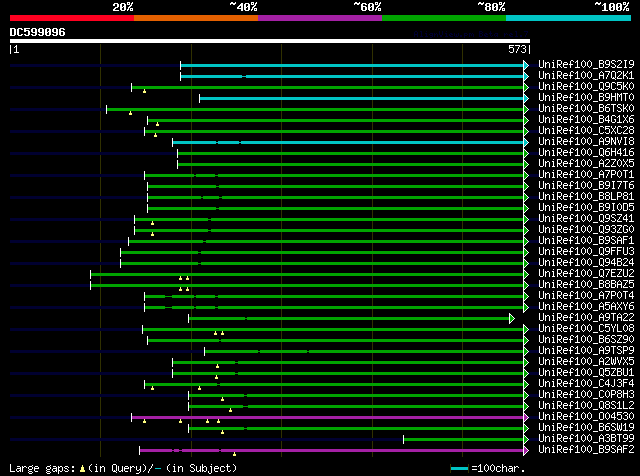Open hit UniRef100_B6TSK0

(586, 108)
